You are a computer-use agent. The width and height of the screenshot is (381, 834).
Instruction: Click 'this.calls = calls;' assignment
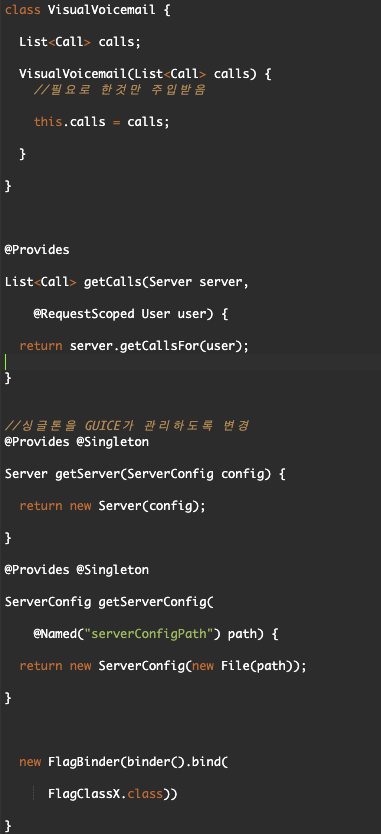[x=102, y=122]
